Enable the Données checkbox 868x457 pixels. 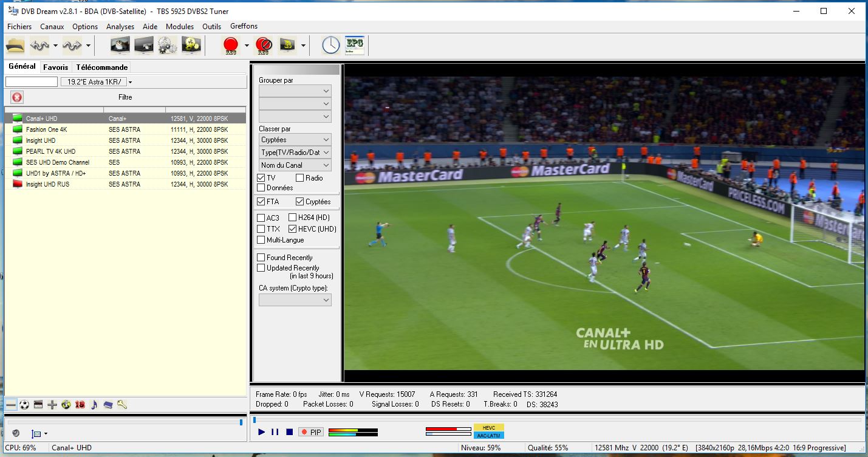click(x=261, y=188)
